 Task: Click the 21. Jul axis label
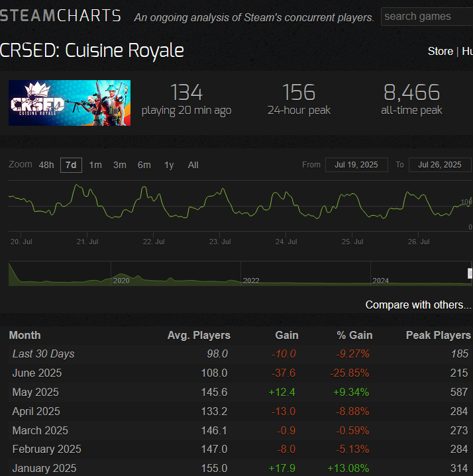coord(87,242)
